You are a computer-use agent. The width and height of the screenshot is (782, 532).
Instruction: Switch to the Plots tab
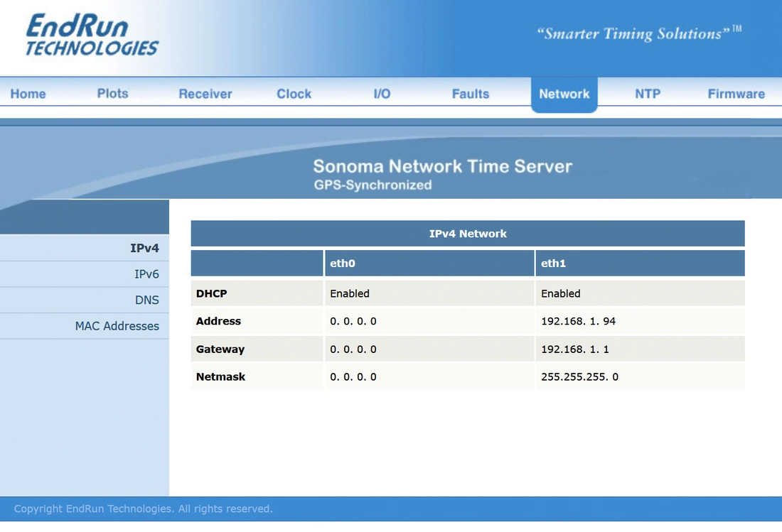click(x=113, y=93)
